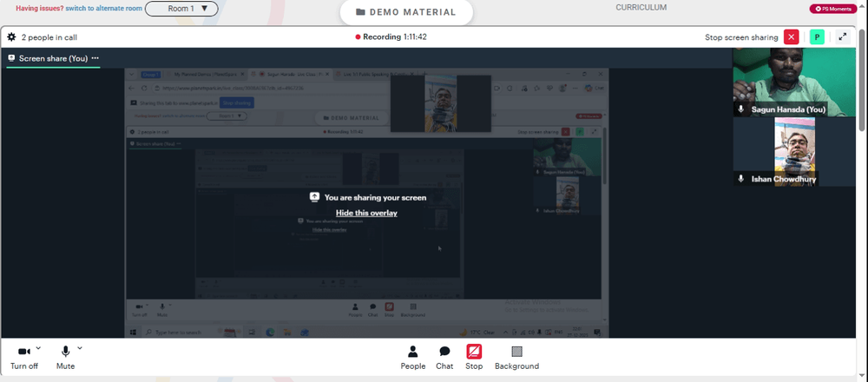The height and width of the screenshot is (382, 868).
Task: Open call settings gear icon
Action: pyautogui.click(x=11, y=37)
